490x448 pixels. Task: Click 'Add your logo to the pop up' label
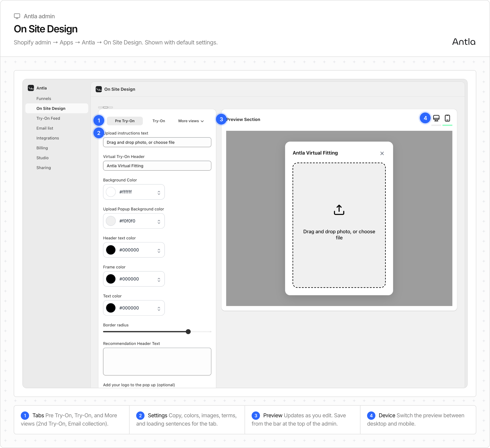coord(139,385)
